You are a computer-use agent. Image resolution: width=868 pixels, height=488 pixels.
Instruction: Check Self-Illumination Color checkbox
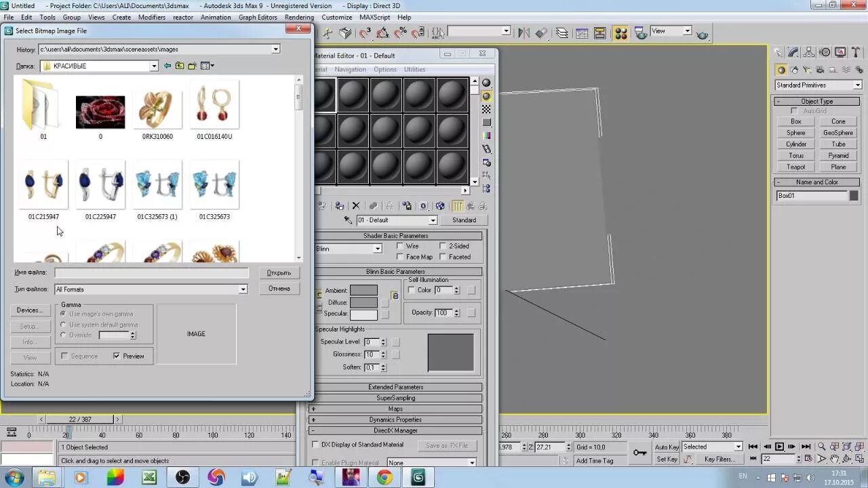click(411, 290)
